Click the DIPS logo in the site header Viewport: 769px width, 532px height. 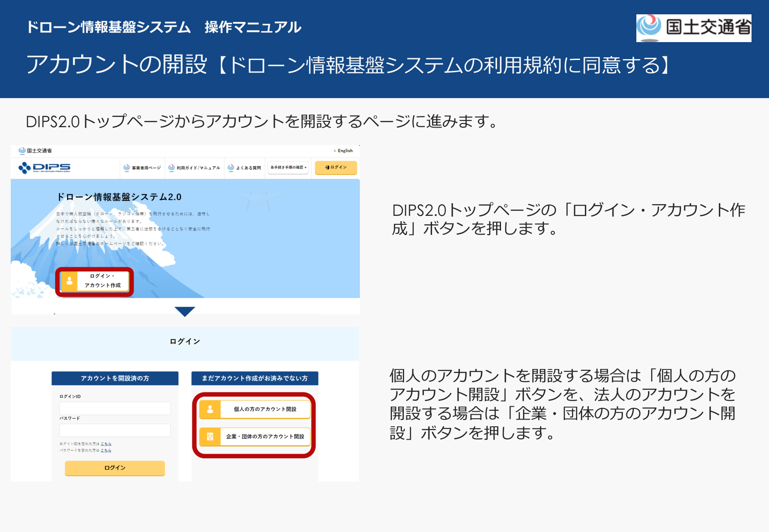pyautogui.click(x=44, y=168)
